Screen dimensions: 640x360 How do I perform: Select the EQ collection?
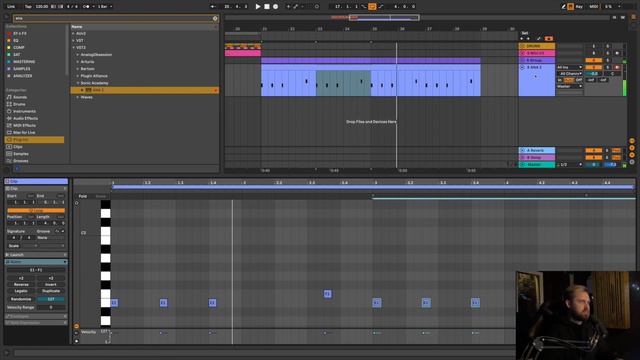(x=16, y=40)
